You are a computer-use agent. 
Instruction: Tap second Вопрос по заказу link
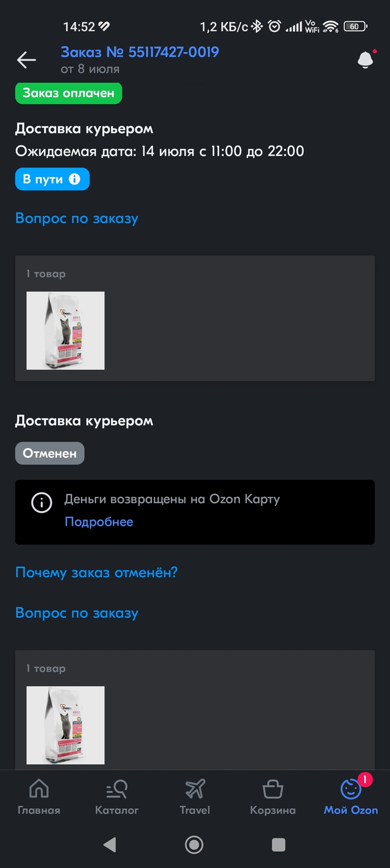pos(77,613)
